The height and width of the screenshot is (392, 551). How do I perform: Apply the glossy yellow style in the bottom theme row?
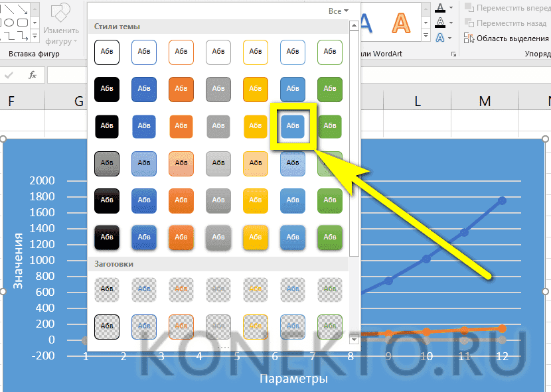(x=256, y=235)
